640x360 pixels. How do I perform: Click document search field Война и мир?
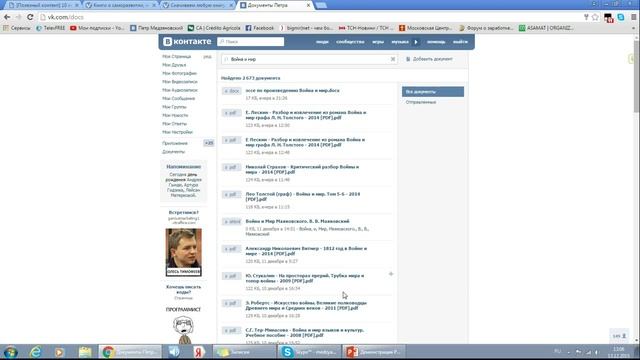(x=309, y=59)
